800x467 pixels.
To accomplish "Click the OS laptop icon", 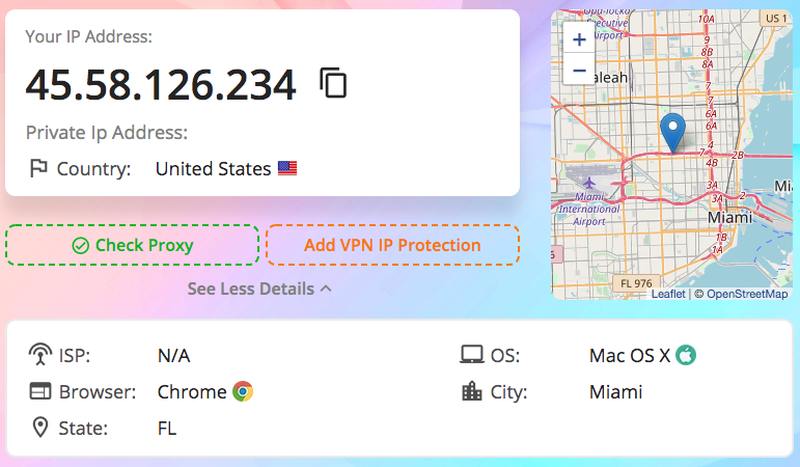I will pyautogui.click(x=471, y=354).
